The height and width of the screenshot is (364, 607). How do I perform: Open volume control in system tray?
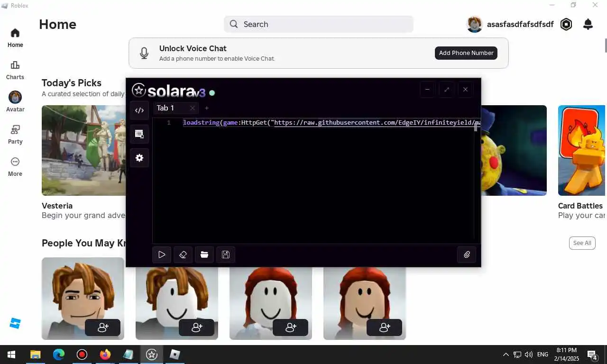click(529, 355)
